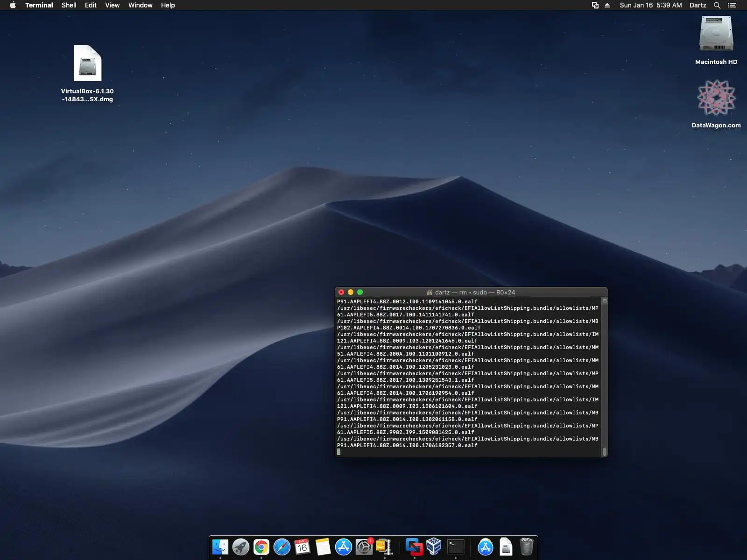Click terminal line with 1201241646.0.ealf
This screenshot has height=560, width=747.
click(407, 341)
